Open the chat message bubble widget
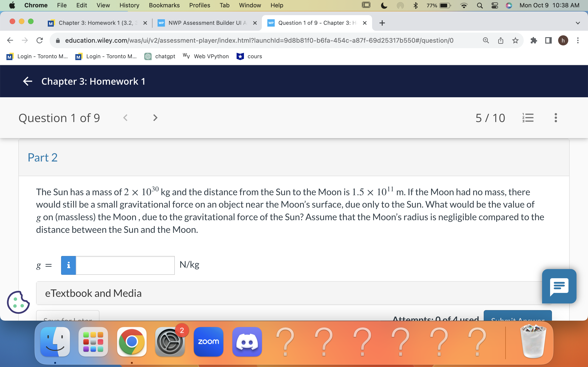Image resolution: width=588 pixels, height=367 pixels. (x=559, y=286)
